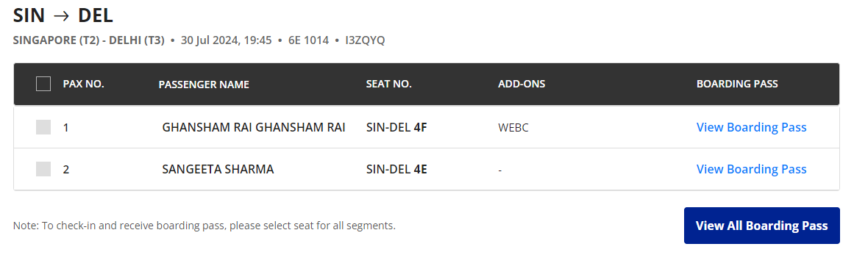
Task: Click booking reference I3ZQYQ
Action: [x=365, y=40]
